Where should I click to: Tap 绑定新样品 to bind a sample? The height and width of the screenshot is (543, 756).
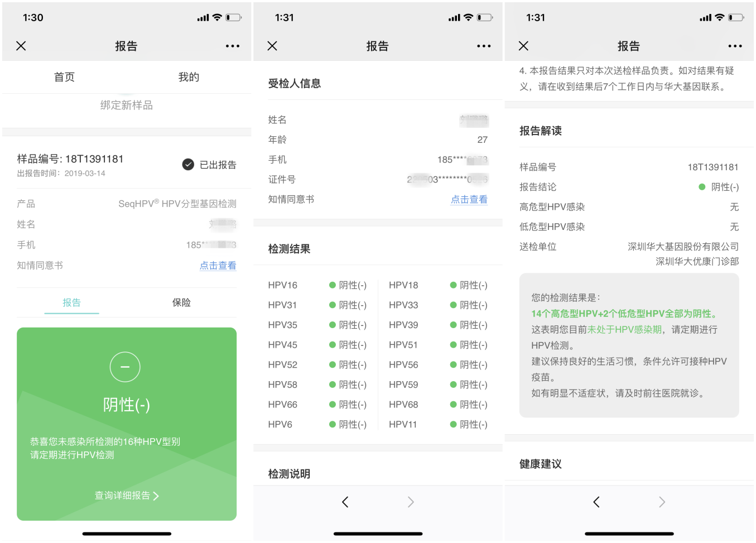click(127, 105)
